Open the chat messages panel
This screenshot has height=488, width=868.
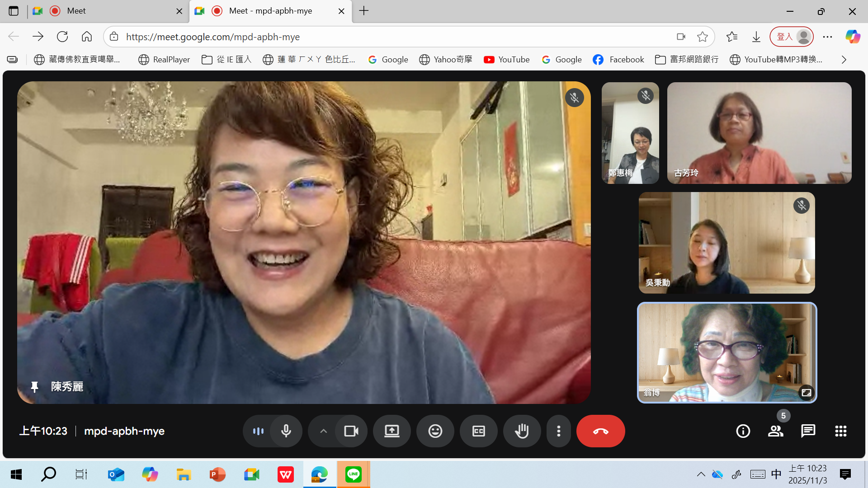(808, 431)
